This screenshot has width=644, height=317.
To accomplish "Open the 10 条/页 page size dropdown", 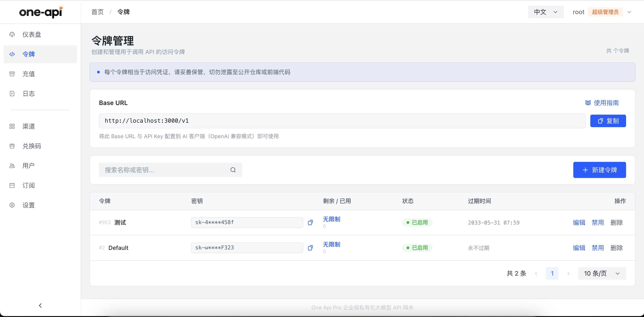I will pos(602,274).
